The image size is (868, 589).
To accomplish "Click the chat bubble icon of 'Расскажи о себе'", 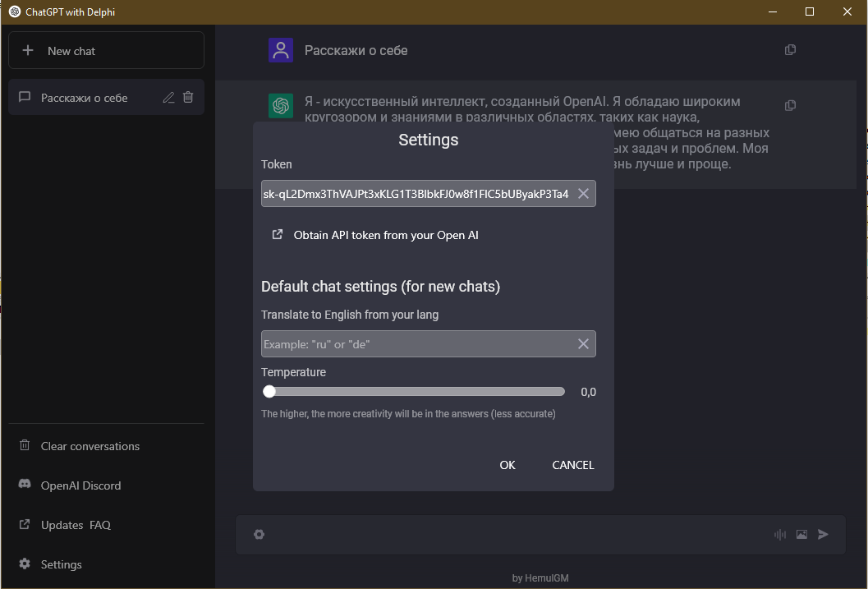I will pos(25,97).
